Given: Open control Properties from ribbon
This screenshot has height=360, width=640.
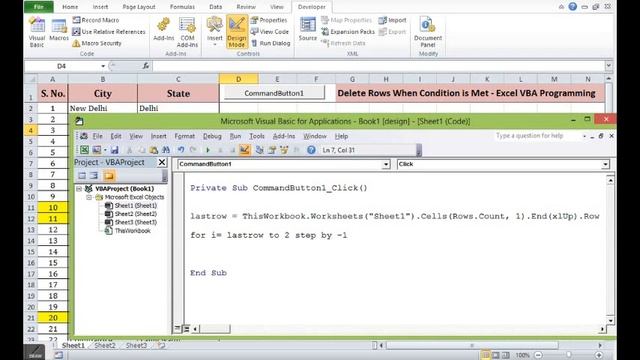Looking at the screenshot, I should pyautogui.click(x=269, y=20).
